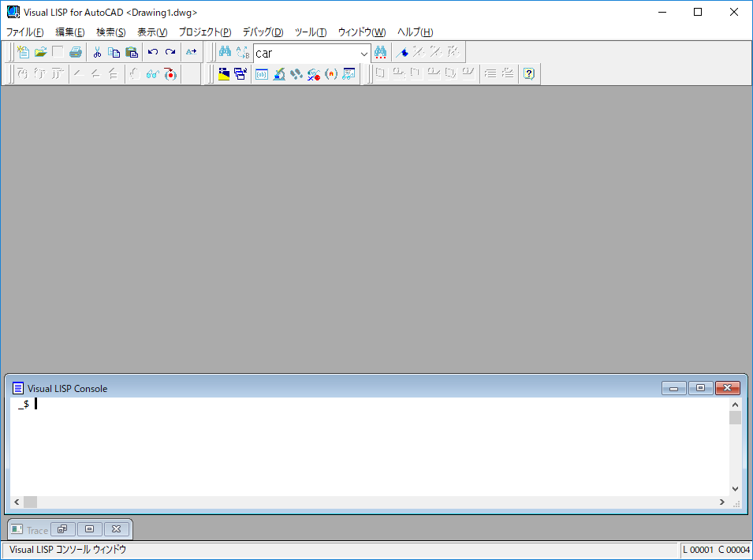Open the 編集(E) menu

click(69, 32)
